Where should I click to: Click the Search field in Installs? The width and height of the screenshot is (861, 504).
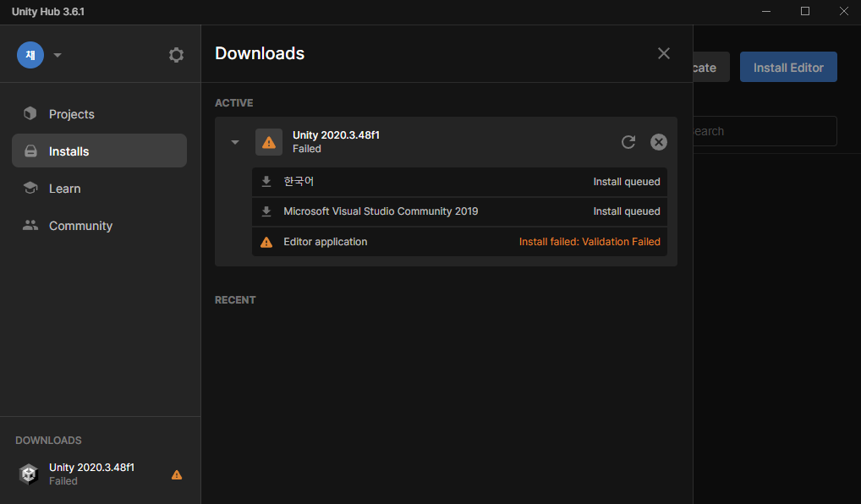point(765,131)
